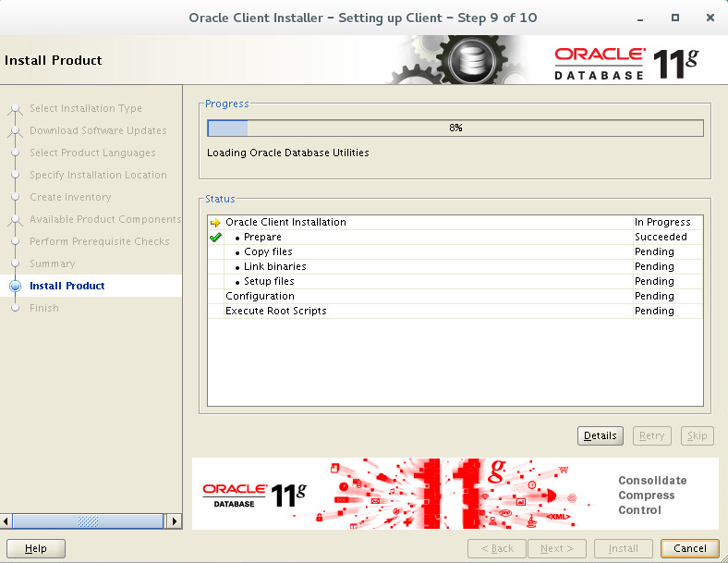Select the Copy files status row
This screenshot has width=728, height=563.
pos(455,252)
